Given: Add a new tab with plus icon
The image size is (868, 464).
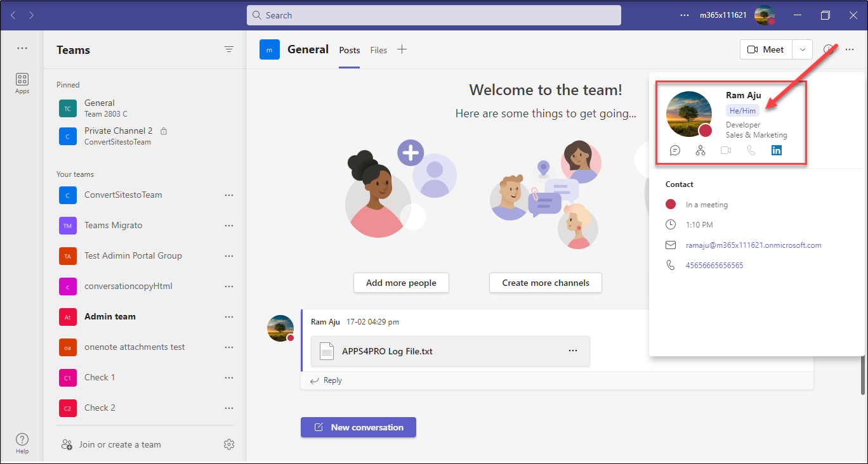Looking at the screenshot, I should (402, 49).
